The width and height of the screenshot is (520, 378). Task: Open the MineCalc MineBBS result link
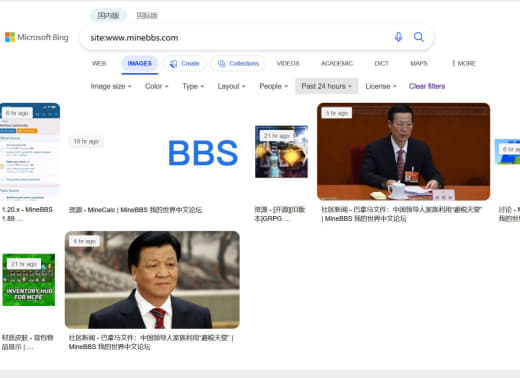pos(135,210)
